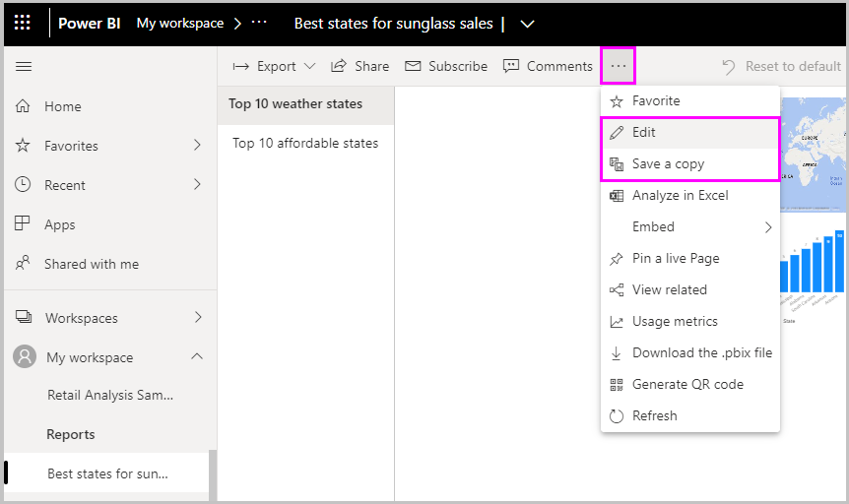Click the More options ellipsis in toolbar
Image resolution: width=849 pixels, height=504 pixels.
(618, 66)
